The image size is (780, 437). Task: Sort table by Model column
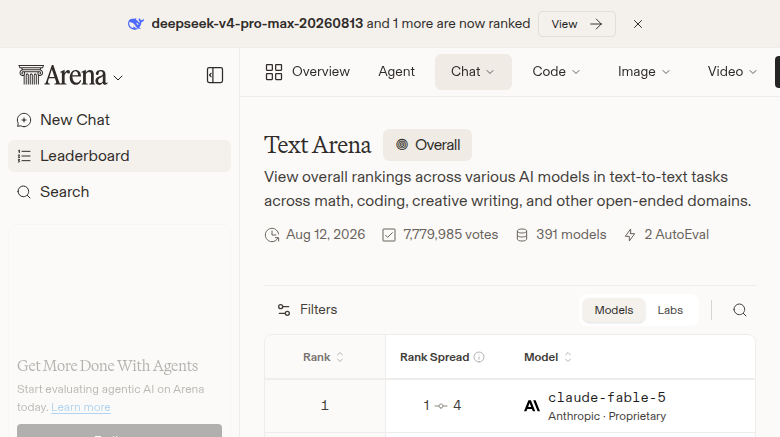[x=548, y=357]
